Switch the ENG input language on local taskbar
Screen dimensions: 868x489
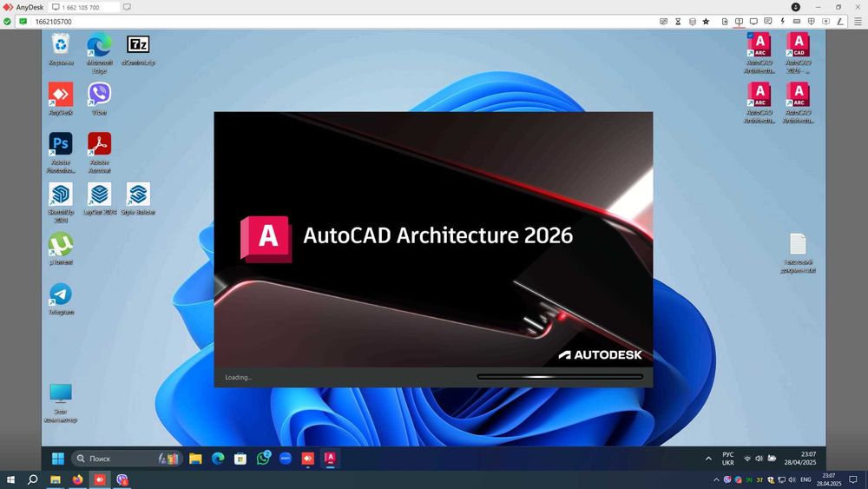(x=806, y=479)
